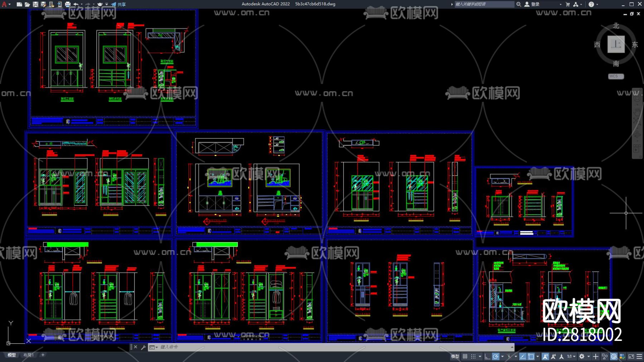
Task: Toggle isolate objects icon
Action: 605,356
